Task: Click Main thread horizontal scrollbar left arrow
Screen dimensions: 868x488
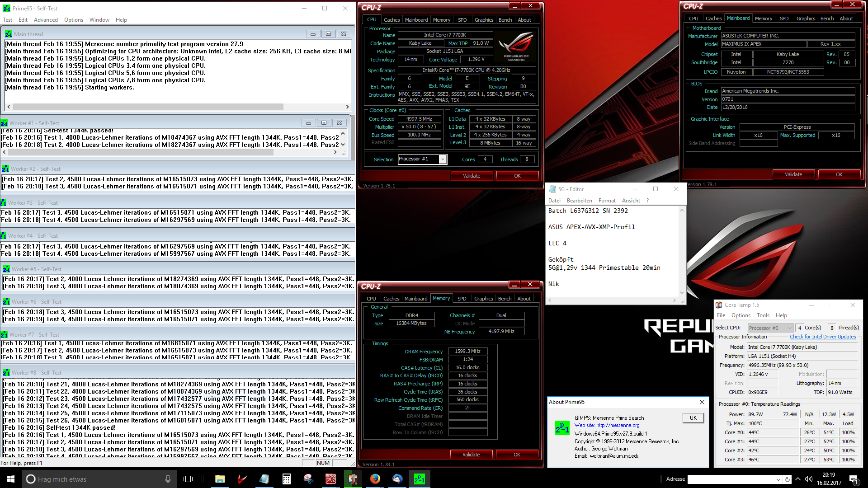Action: tap(9, 107)
